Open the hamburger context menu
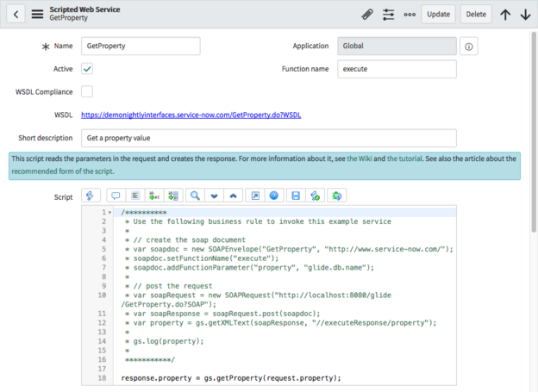Screen dimensions: 538x392 [37, 14]
